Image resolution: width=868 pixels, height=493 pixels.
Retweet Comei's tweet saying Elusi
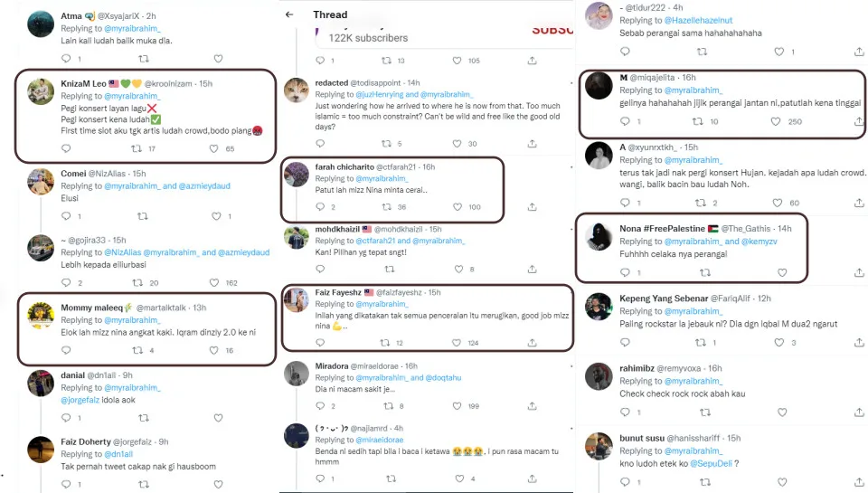tap(141, 215)
